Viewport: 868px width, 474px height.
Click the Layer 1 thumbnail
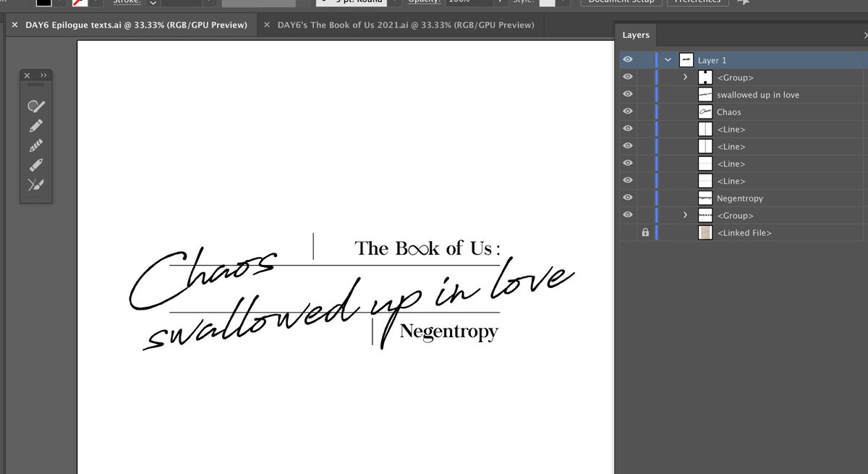687,60
